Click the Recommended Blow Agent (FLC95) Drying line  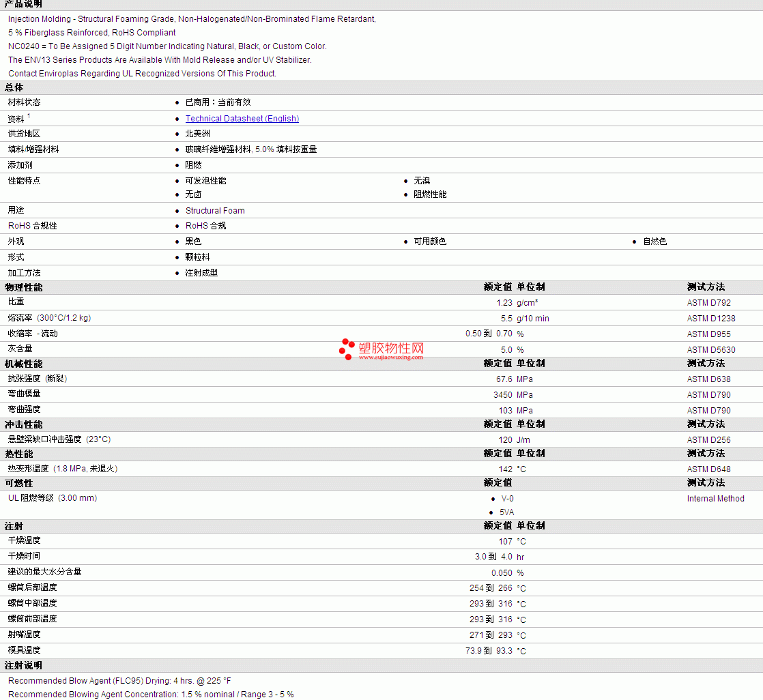coord(119,680)
